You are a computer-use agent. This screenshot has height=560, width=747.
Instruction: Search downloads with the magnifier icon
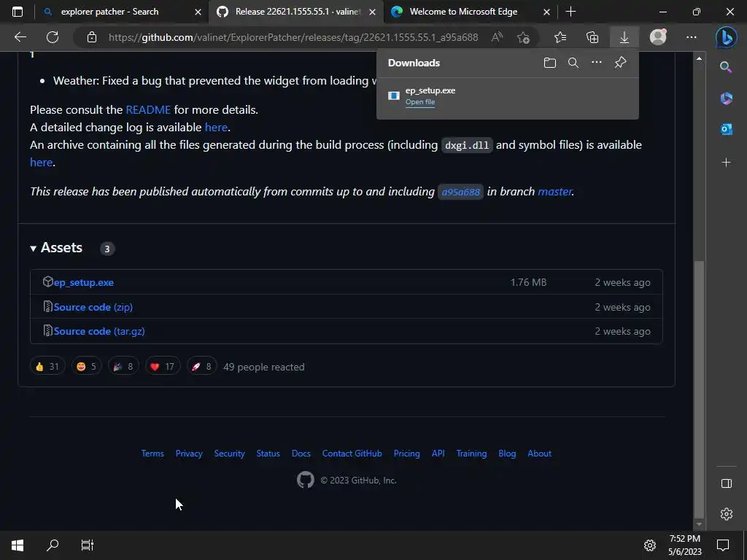click(573, 63)
